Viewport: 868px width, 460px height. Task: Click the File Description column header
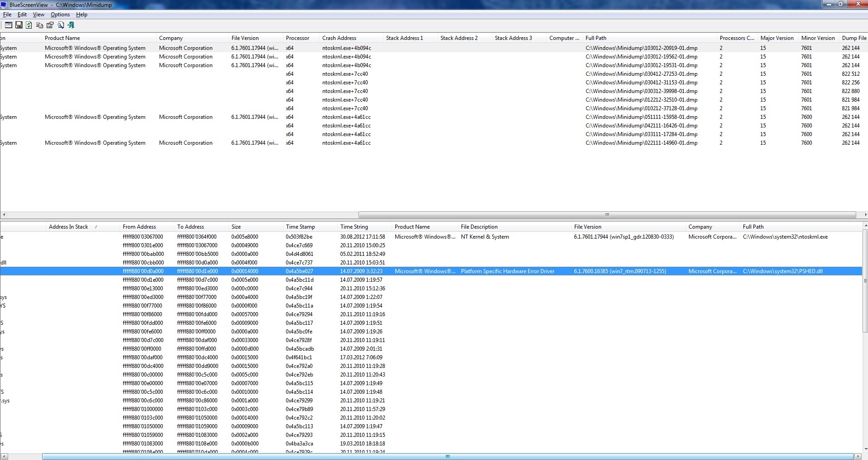point(514,227)
